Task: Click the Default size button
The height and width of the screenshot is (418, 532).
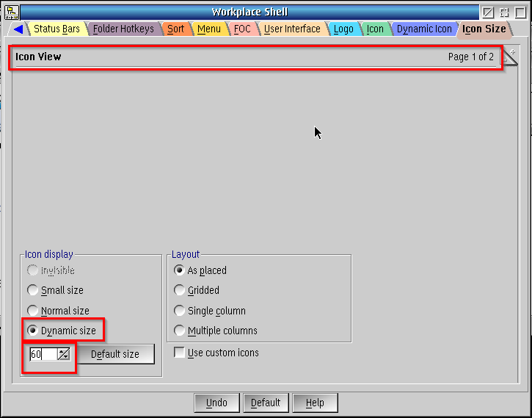Action: [x=115, y=354]
